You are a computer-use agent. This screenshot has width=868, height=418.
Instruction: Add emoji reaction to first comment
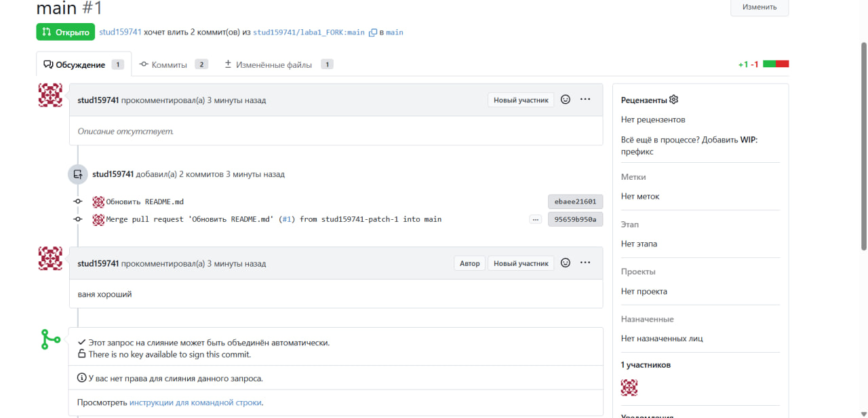(566, 100)
